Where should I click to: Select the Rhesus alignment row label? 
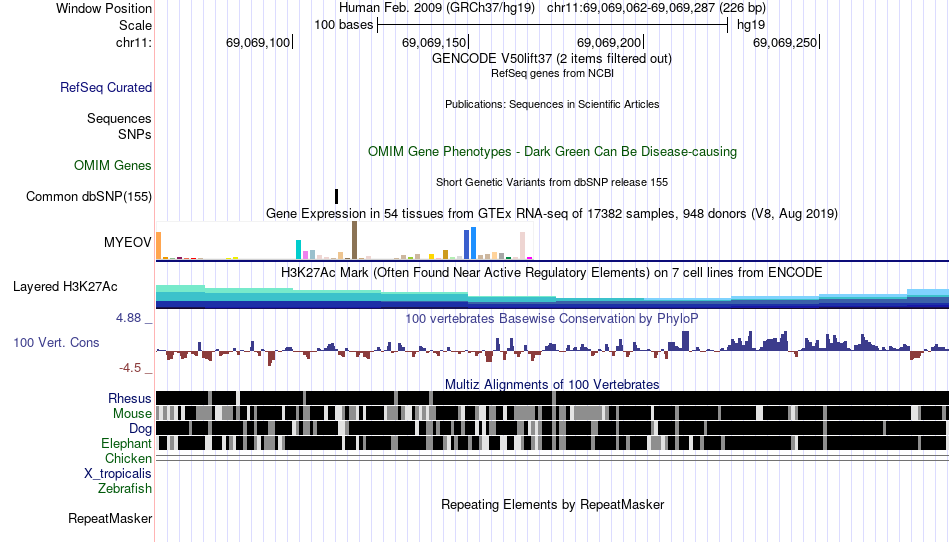(x=130, y=398)
